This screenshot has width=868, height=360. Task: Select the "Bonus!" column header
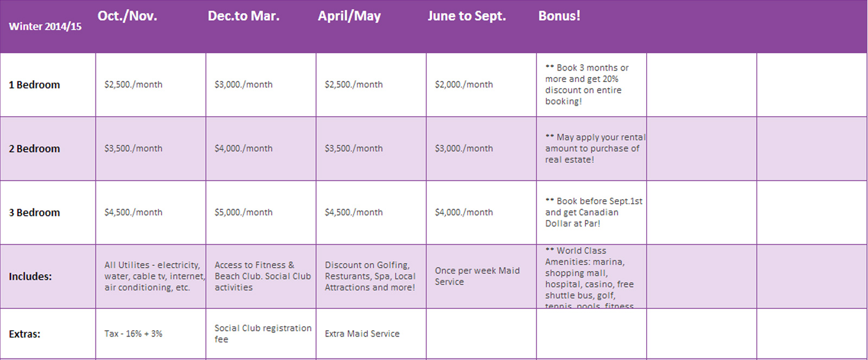pos(559,16)
